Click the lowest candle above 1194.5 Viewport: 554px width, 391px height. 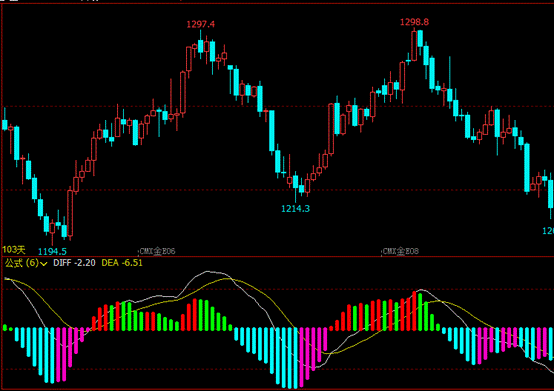click(52, 230)
